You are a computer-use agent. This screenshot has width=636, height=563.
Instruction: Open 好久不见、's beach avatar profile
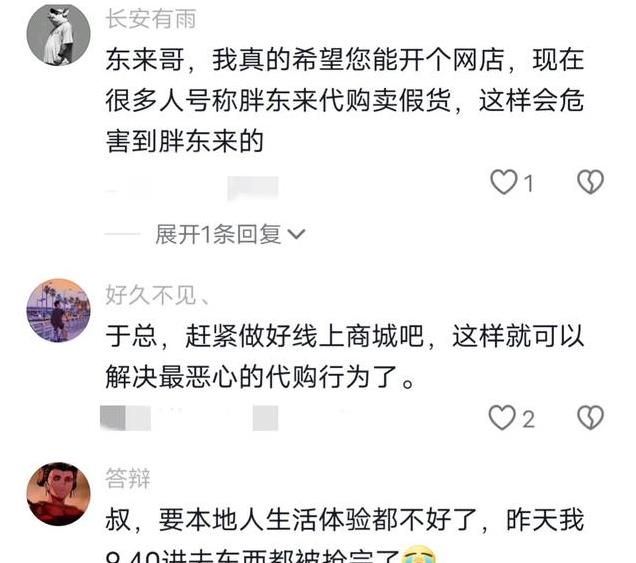coord(58,310)
